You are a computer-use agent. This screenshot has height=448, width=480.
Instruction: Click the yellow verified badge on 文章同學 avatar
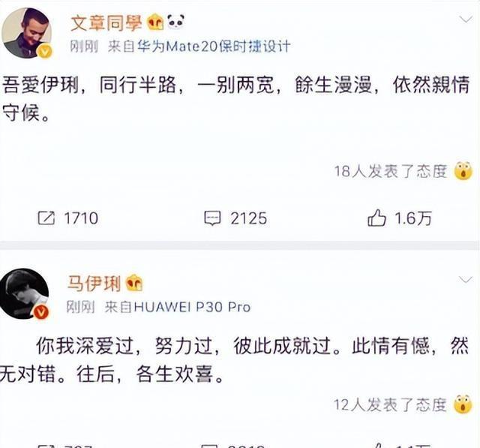[x=45, y=52]
